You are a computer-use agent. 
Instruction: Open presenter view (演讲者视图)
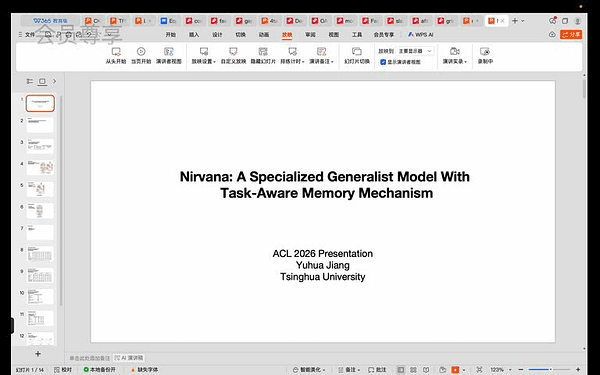pos(169,55)
